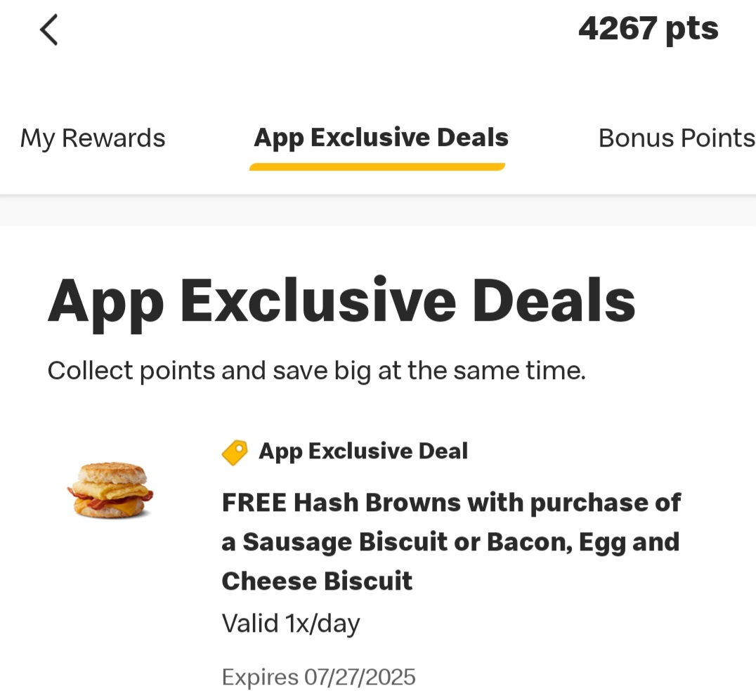
Task: Select the App Exclusive Deals tab
Action: coord(381,138)
